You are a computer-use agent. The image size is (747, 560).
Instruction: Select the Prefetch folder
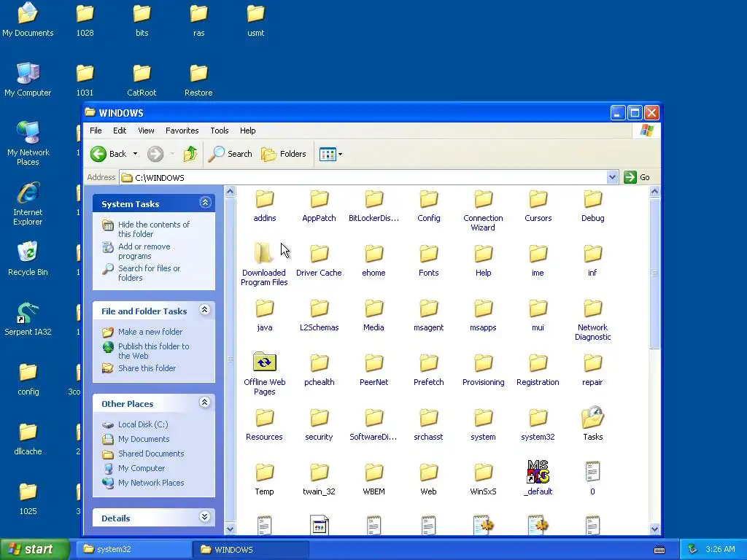[x=429, y=370]
